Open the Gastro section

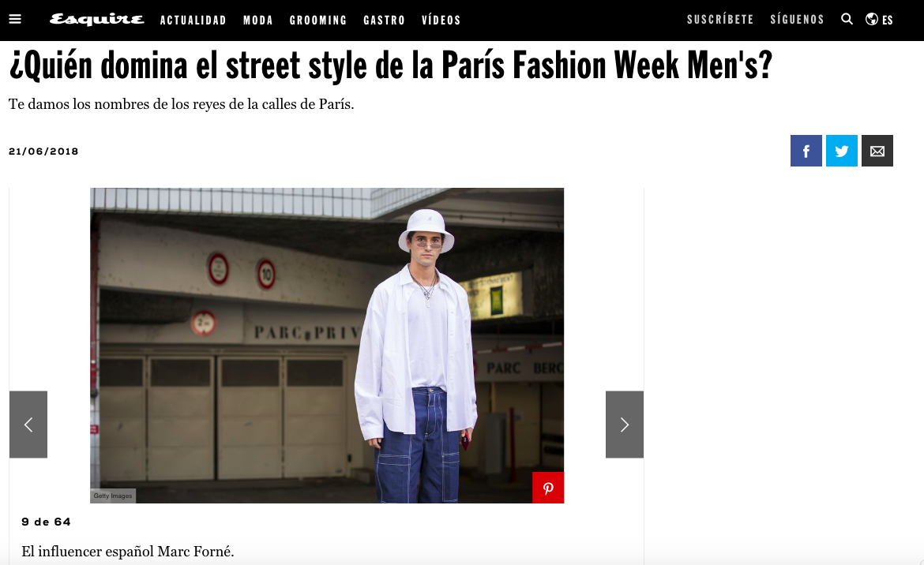[385, 20]
